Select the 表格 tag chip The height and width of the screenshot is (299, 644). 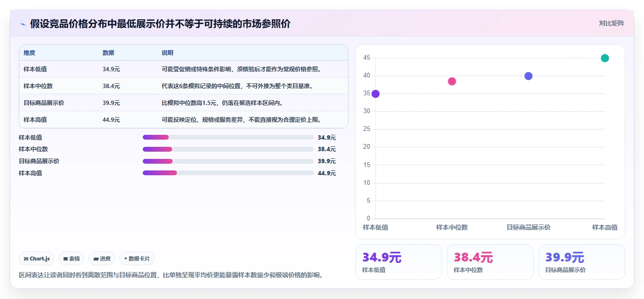pyautogui.click(x=71, y=259)
